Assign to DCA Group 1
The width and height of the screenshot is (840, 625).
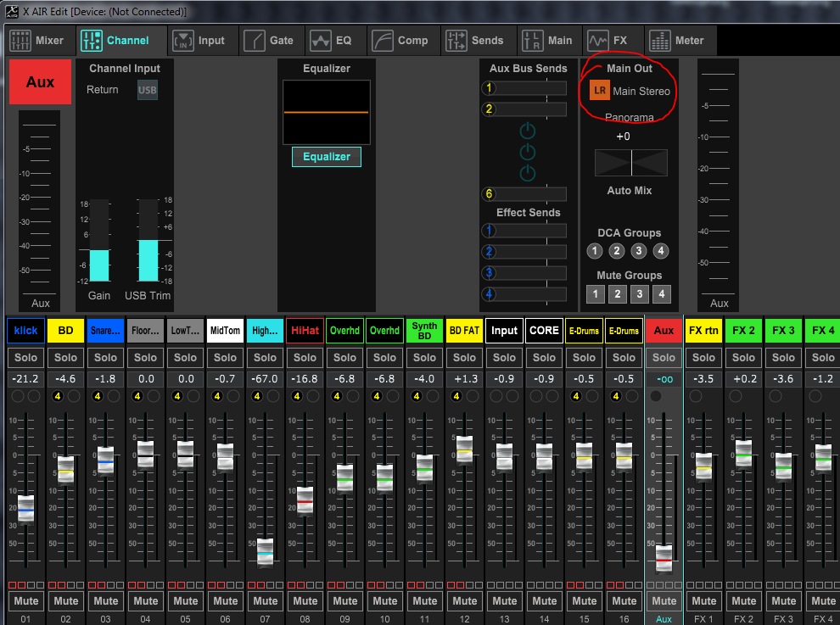[595, 251]
